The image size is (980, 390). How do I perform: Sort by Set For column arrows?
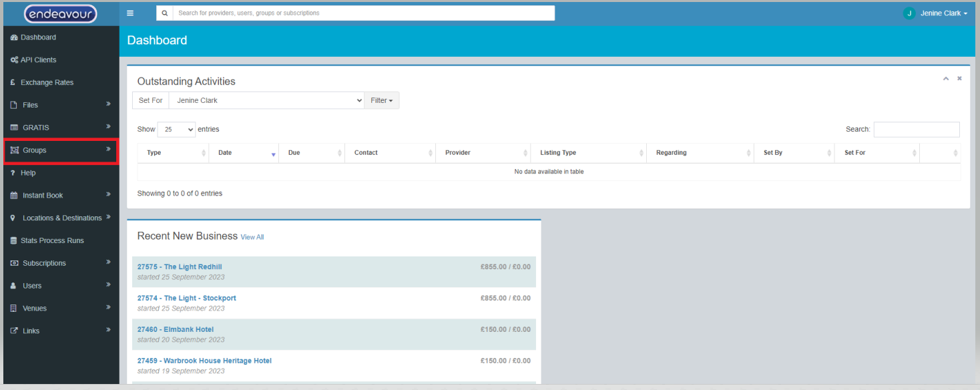(914, 153)
